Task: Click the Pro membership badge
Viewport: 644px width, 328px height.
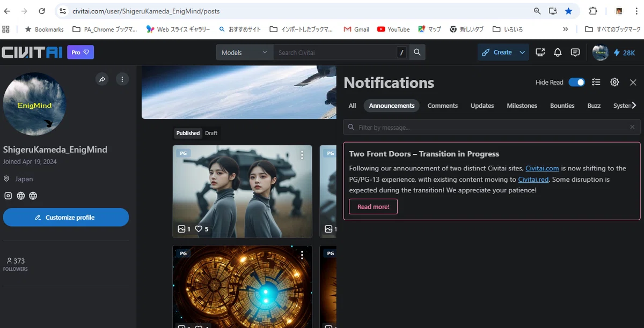Action: click(80, 52)
